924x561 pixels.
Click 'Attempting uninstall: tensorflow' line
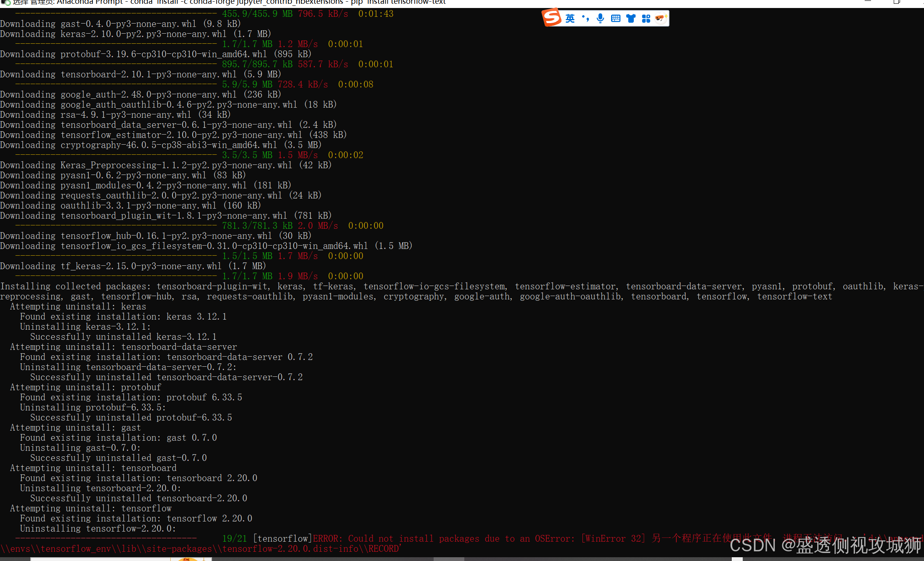[90, 508]
